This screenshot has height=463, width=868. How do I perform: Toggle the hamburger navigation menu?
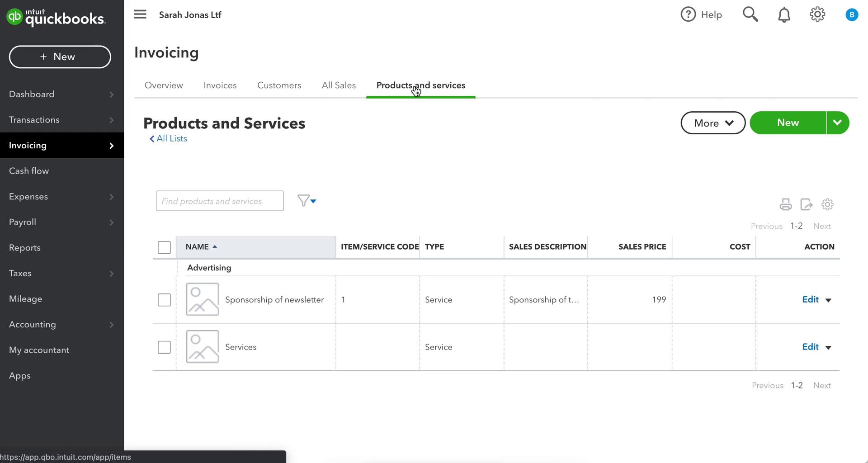[x=140, y=14]
